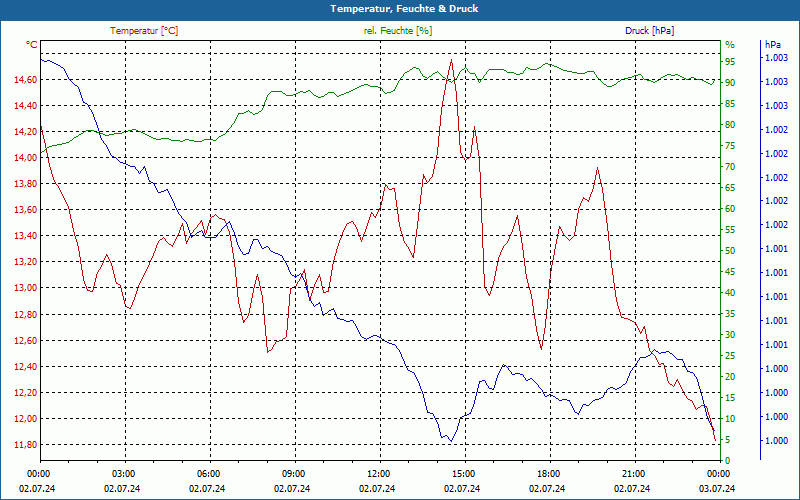The width and height of the screenshot is (800, 500).
Task: Click temperature axis value 12,00
Action: (25, 418)
